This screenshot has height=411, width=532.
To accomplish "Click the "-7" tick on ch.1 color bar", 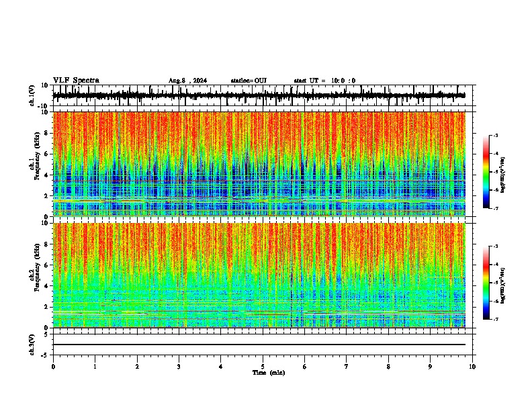I will pyautogui.click(x=495, y=208).
